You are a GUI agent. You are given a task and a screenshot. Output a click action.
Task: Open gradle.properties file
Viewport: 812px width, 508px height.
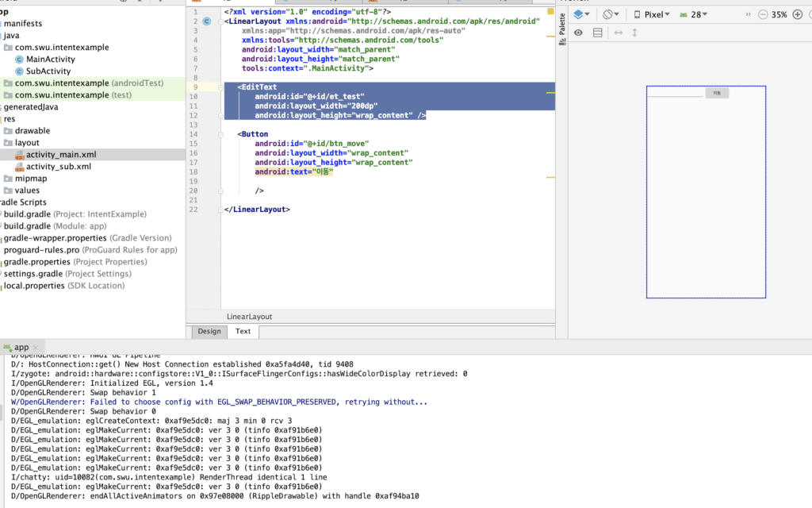tap(75, 262)
